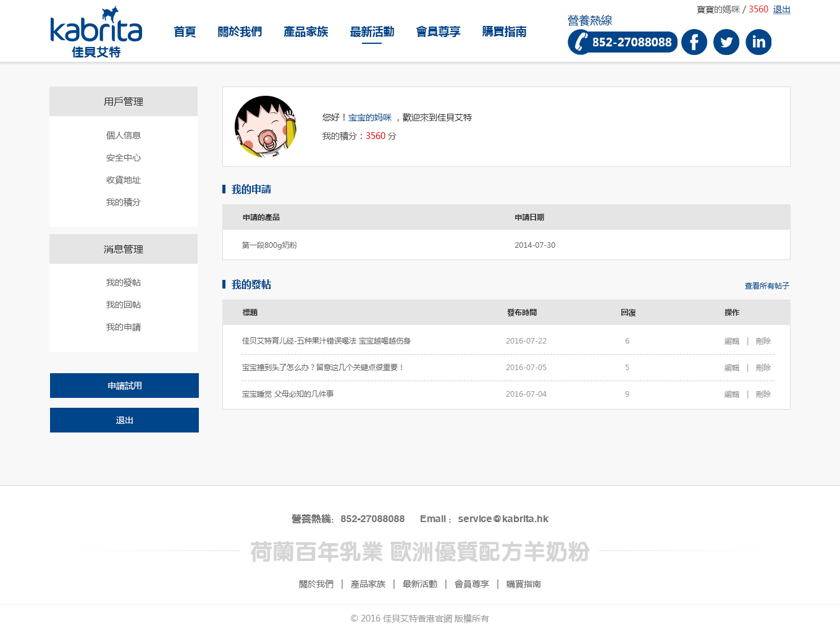This screenshot has height=637, width=840.
Task: Click the 消息管理 sidebar heading
Action: pyautogui.click(x=124, y=249)
